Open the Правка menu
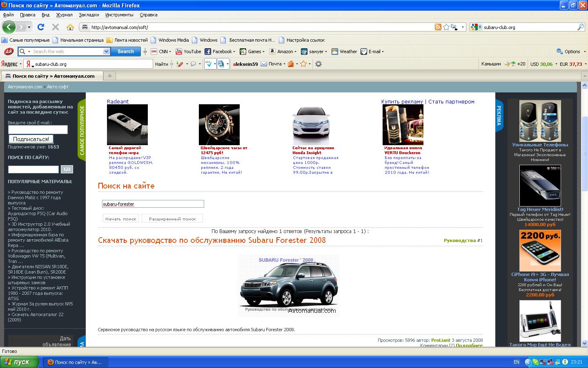 click(27, 15)
